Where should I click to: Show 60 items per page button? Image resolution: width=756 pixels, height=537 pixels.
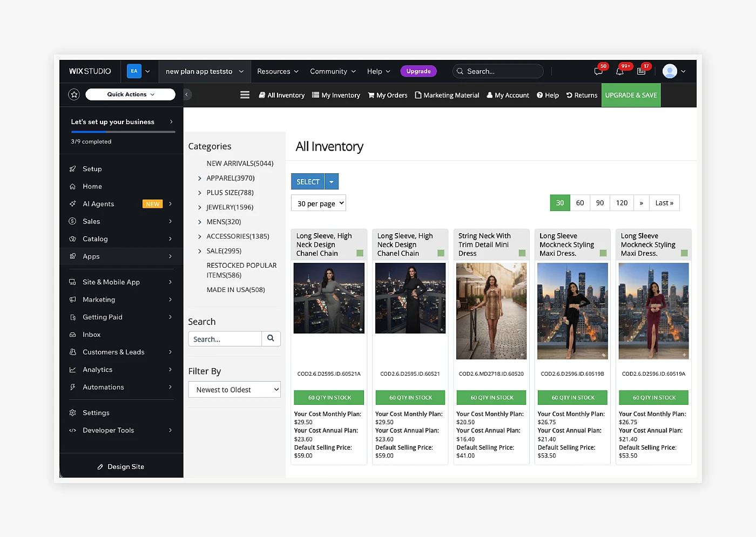tap(580, 203)
